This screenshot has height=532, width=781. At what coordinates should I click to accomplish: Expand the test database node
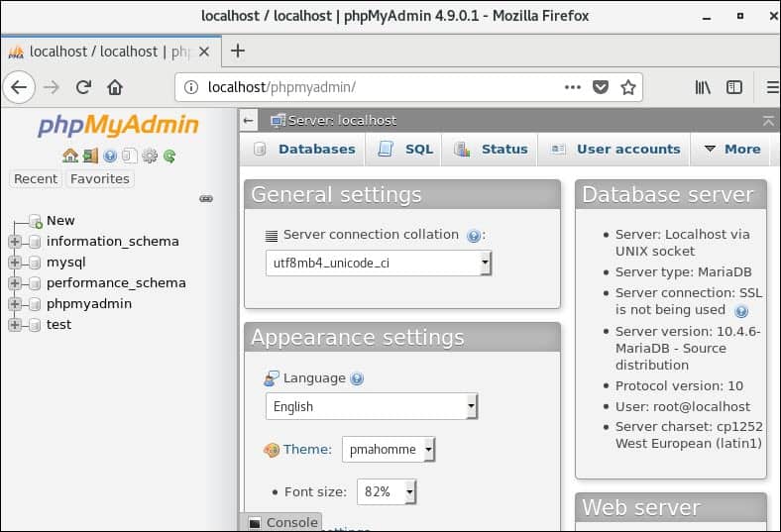click(15, 326)
